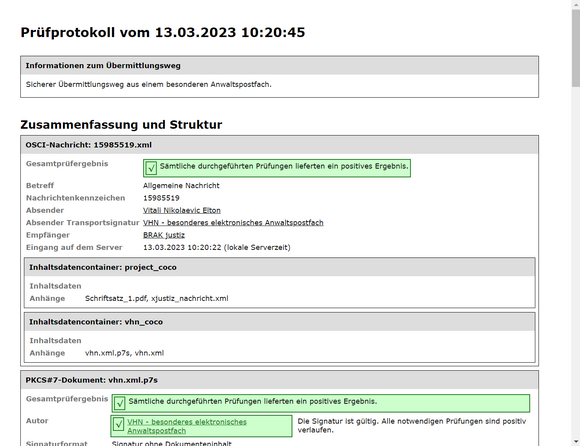Open the BRAK Justiz recipient link

point(164,235)
